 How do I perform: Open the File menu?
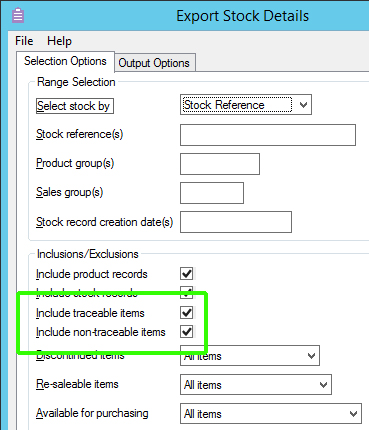click(24, 41)
